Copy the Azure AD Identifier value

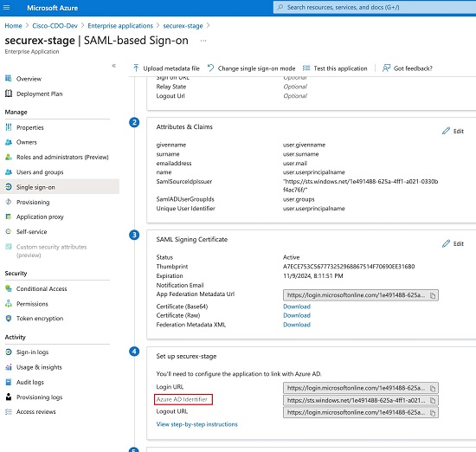pos(433,401)
